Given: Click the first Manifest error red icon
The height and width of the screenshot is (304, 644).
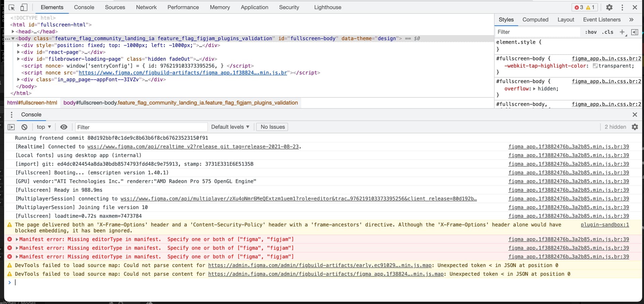Looking at the screenshot, I should (x=9, y=239).
